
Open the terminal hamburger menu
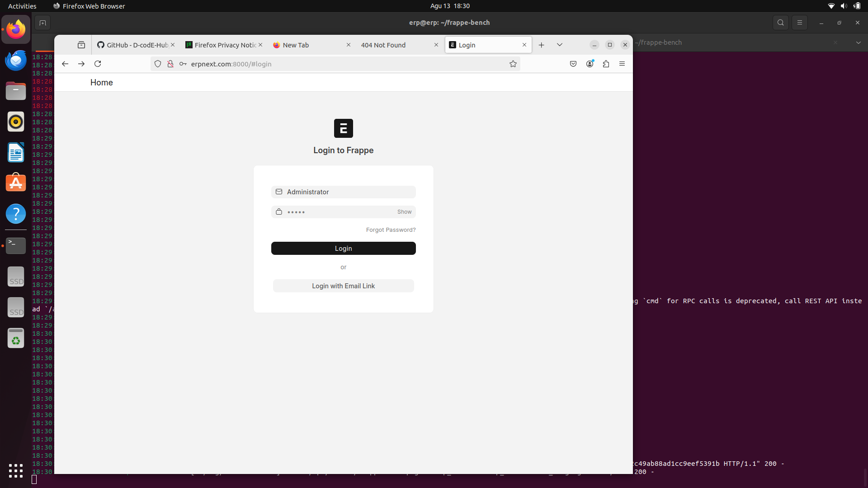click(800, 23)
